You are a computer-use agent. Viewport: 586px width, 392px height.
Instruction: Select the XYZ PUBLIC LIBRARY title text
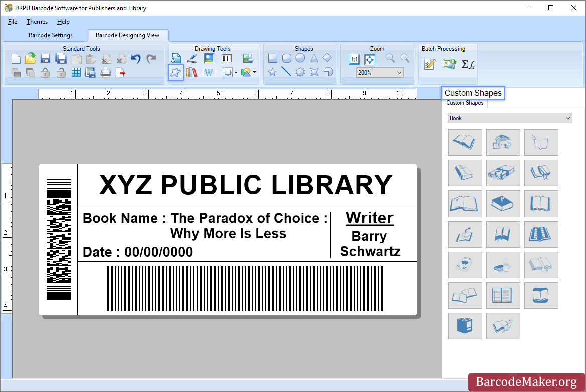pos(246,185)
